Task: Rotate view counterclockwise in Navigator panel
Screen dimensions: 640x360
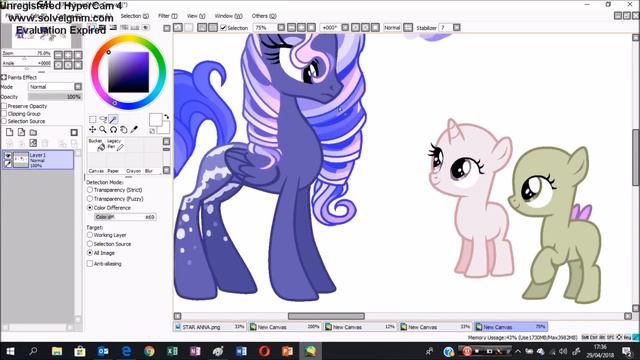Action: (x=58, y=65)
